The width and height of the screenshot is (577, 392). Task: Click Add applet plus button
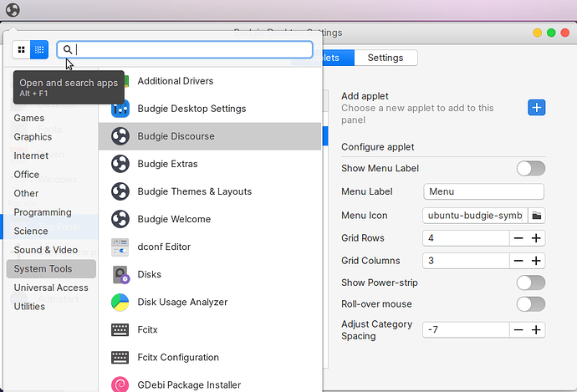click(x=536, y=107)
